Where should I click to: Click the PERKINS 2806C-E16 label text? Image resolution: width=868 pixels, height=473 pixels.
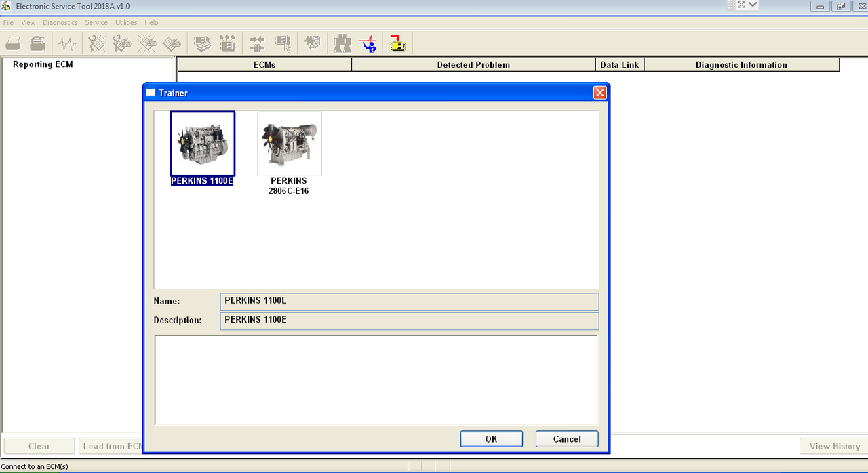click(289, 186)
